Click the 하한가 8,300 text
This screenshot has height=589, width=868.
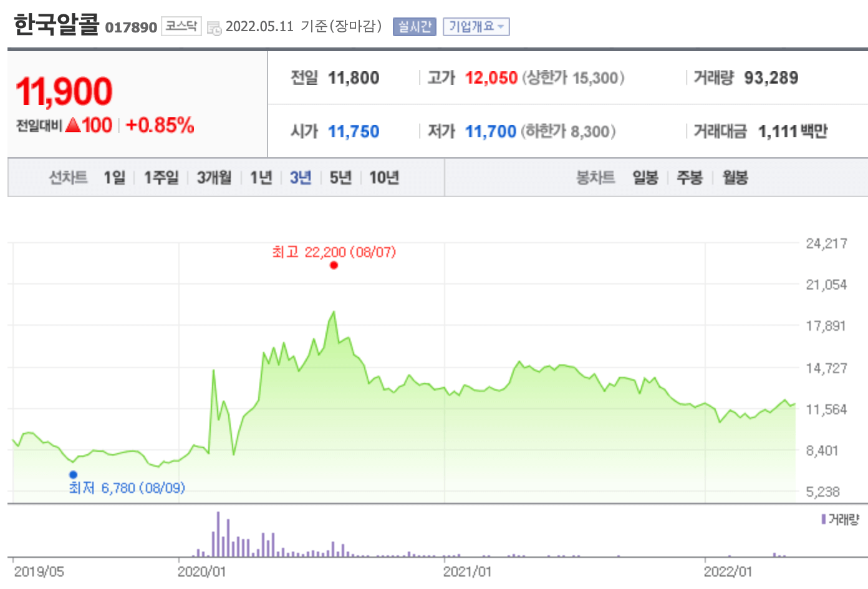pos(568,132)
